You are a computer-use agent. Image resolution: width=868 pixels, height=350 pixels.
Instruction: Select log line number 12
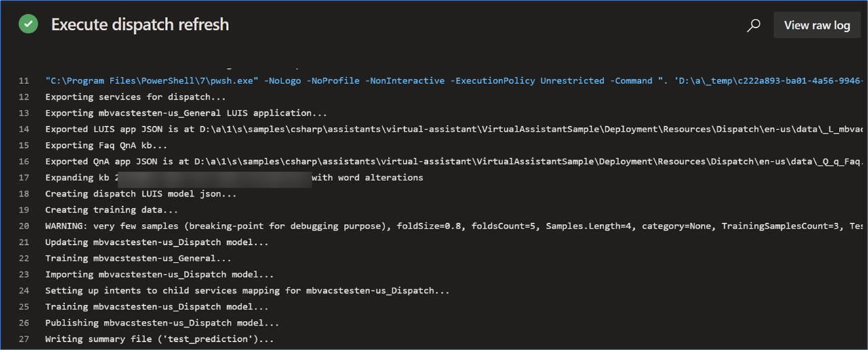coord(24,97)
